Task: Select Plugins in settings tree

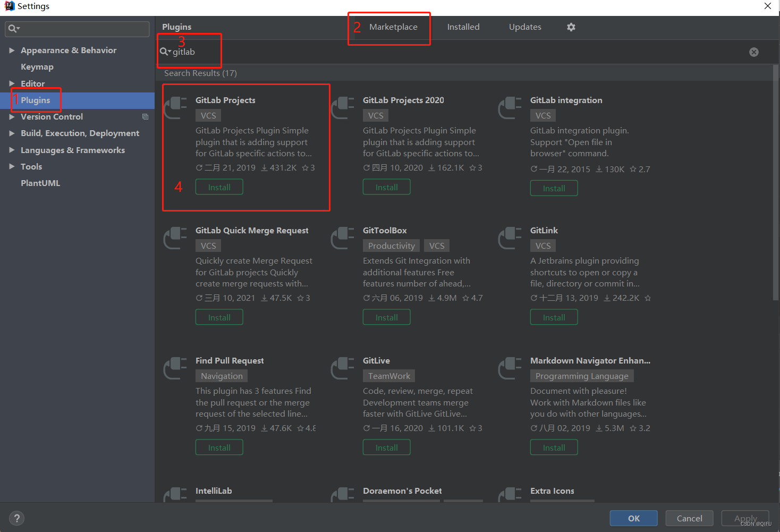Action: (35, 100)
